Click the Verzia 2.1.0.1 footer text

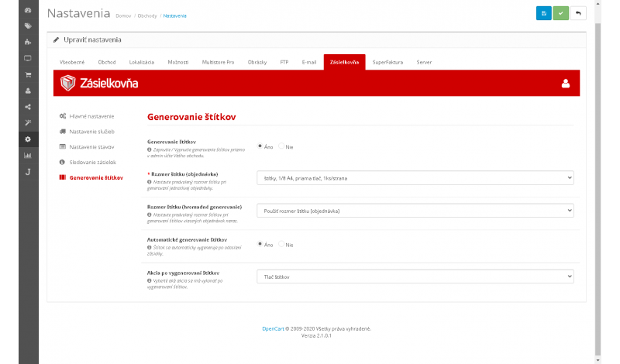(x=316, y=335)
